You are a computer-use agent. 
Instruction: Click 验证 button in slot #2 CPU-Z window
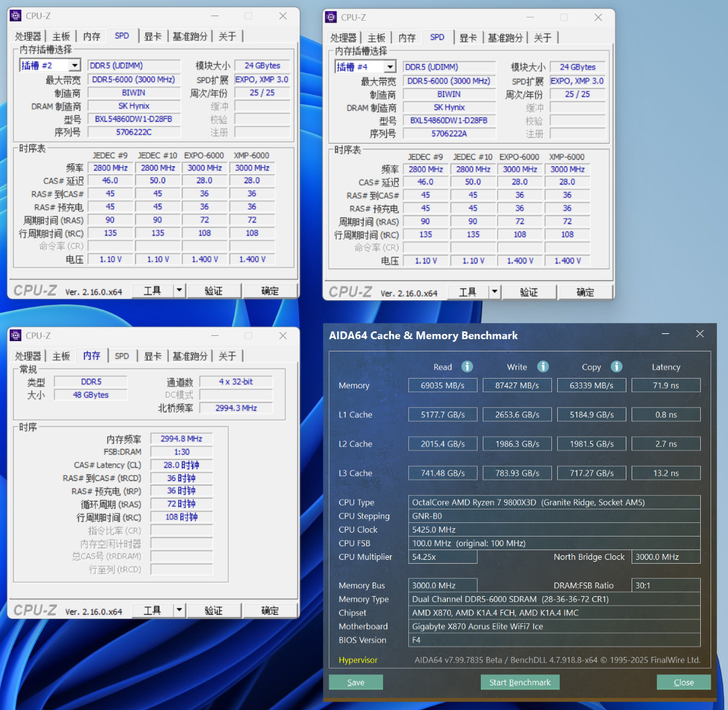coord(214,291)
